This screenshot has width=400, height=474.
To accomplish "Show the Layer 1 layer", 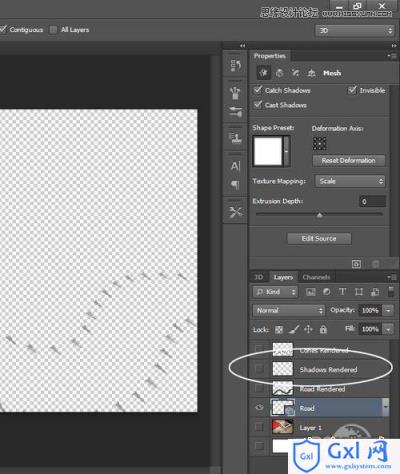I will [x=259, y=427].
